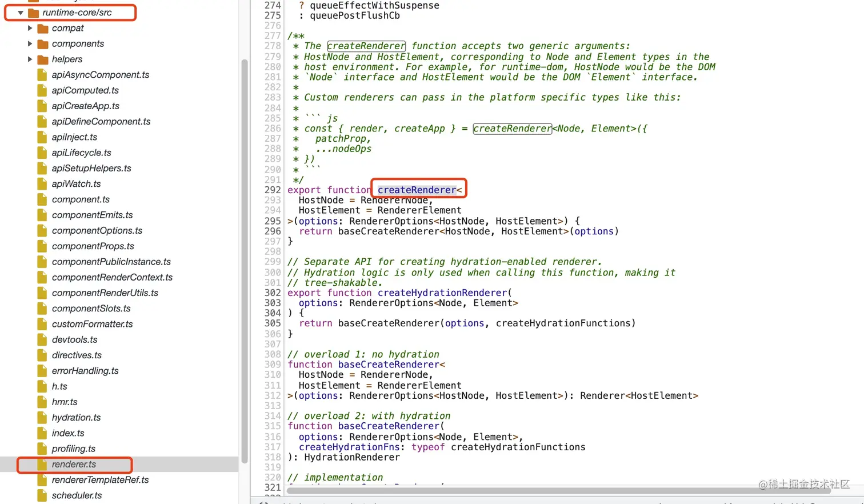Click HydrationRenderer on line 318
864x504 pixels.
[x=352, y=457]
